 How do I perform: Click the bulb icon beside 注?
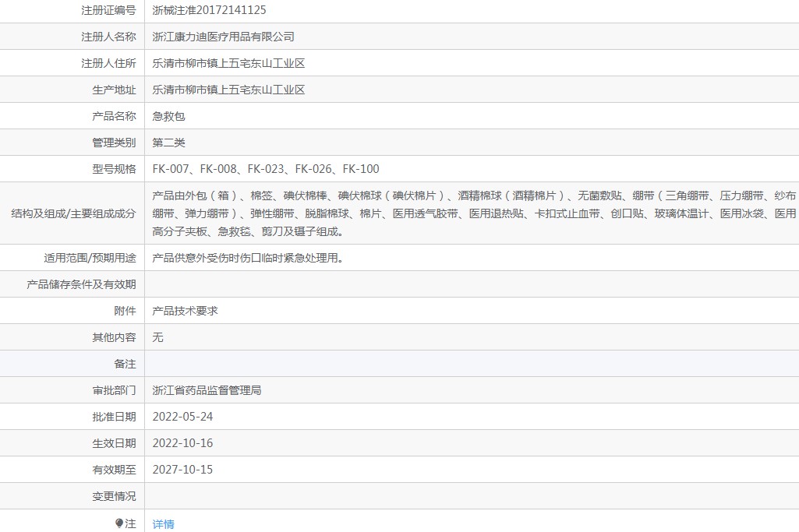click(x=119, y=523)
